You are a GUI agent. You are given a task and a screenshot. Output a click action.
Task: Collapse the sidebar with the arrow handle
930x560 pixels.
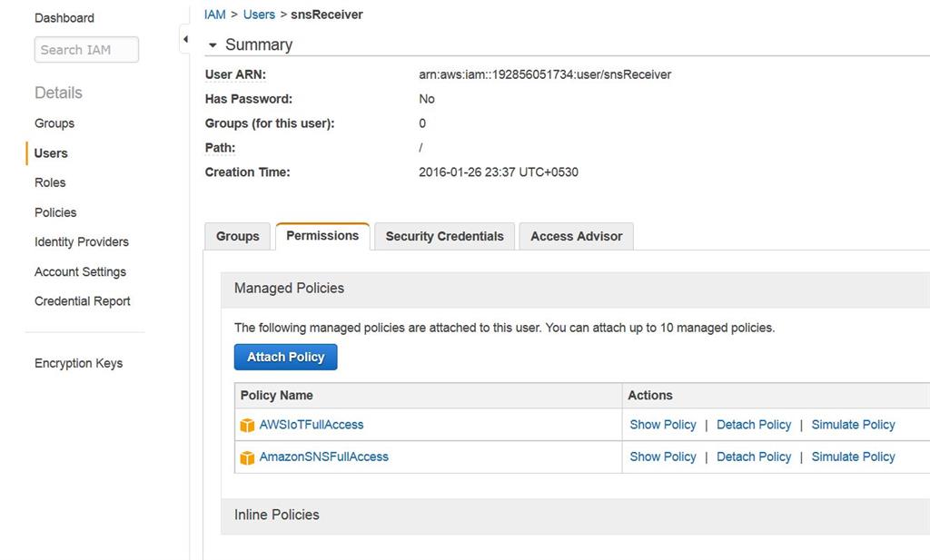tap(184, 39)
